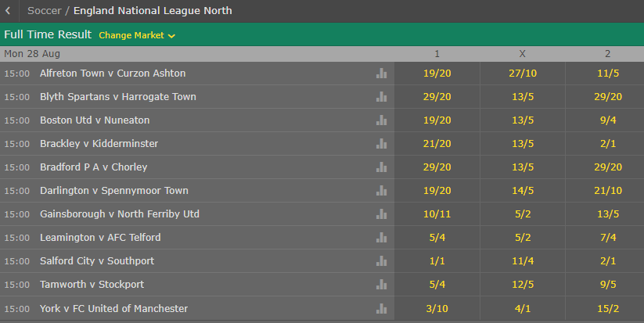The width and height of the screenshot is (644, 323).
Task: Show stats chart for Leamington v AFC Telford
Action: (x=381, y=237)
